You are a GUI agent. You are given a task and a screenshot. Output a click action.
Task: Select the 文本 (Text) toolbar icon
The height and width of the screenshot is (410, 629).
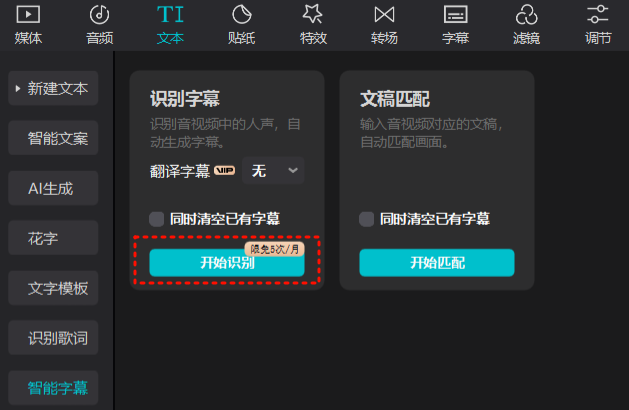point(170,15)
